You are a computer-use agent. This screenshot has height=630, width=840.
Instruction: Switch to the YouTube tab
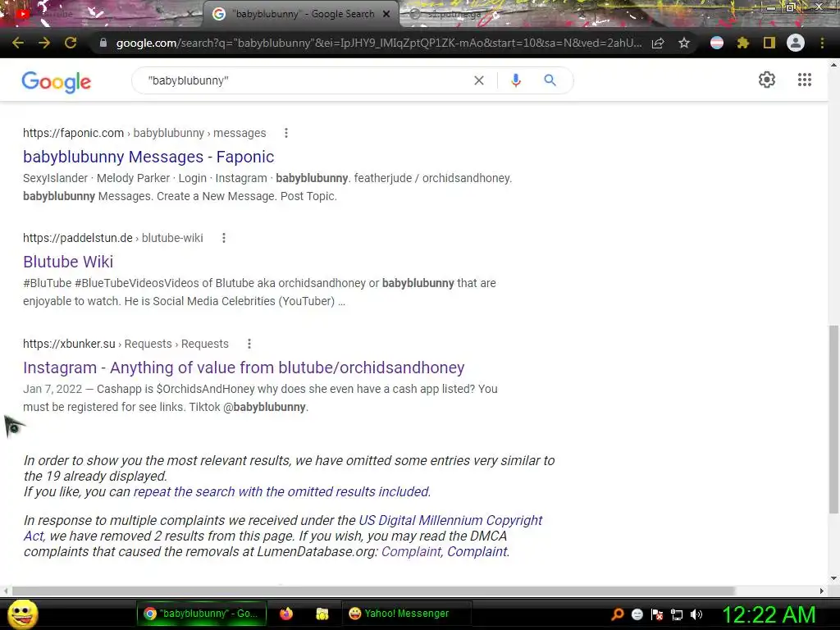[101, 14]
